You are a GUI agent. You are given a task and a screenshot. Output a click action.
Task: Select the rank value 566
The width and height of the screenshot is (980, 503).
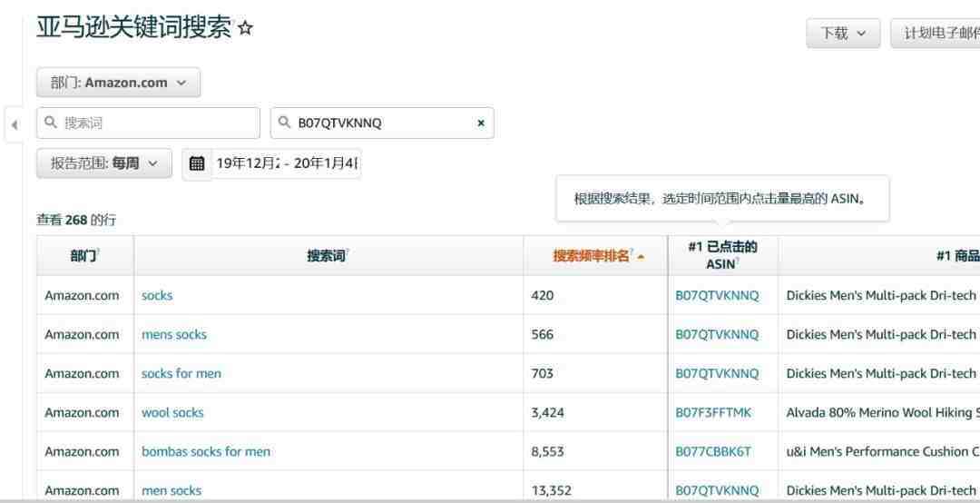(x=542, y=335)
